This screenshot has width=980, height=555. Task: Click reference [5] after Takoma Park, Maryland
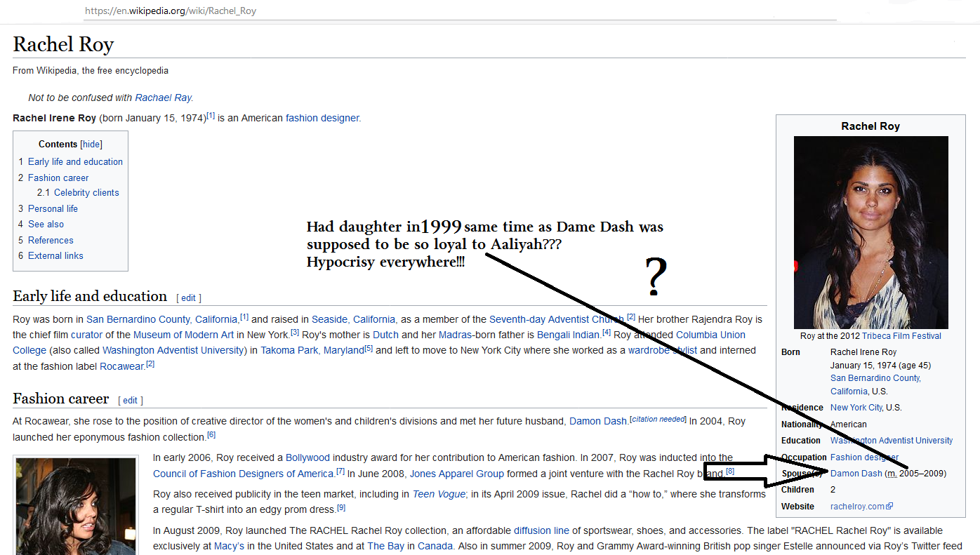(x=369, y=347)
